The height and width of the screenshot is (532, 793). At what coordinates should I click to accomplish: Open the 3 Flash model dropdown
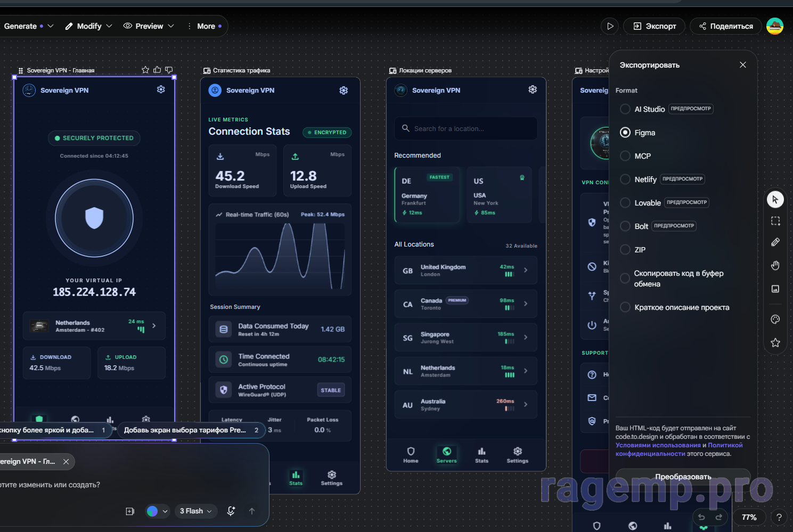[x=196, y=511]
